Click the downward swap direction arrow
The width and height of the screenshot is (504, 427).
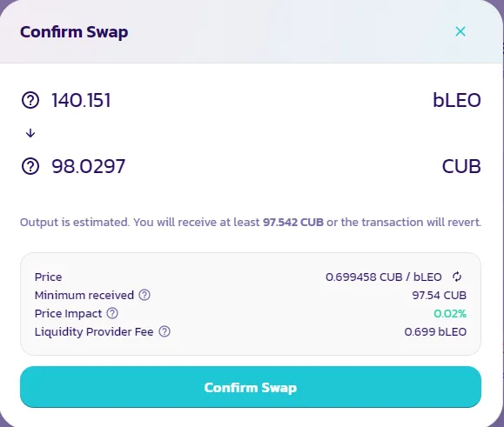pos(30,132)
